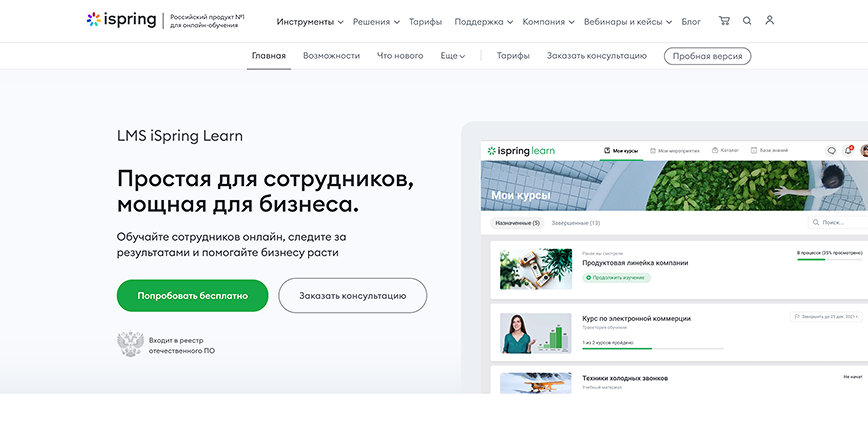The width and height of the screenshot is (868, 434).
Task: Click the Продуктовая линейка компании course progress bar
Action: (829, 259)
